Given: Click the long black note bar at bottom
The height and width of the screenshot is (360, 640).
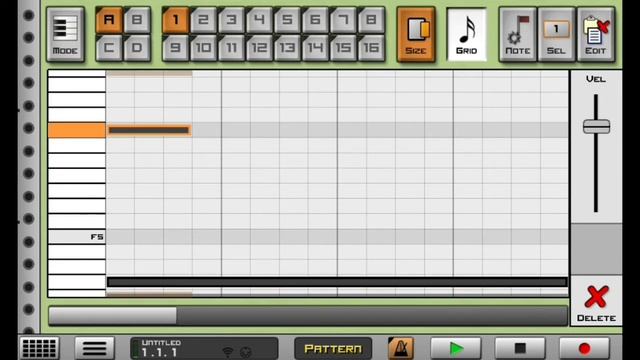Looking at the screenshot, I should pyautogui.click(x=337, y=282).
